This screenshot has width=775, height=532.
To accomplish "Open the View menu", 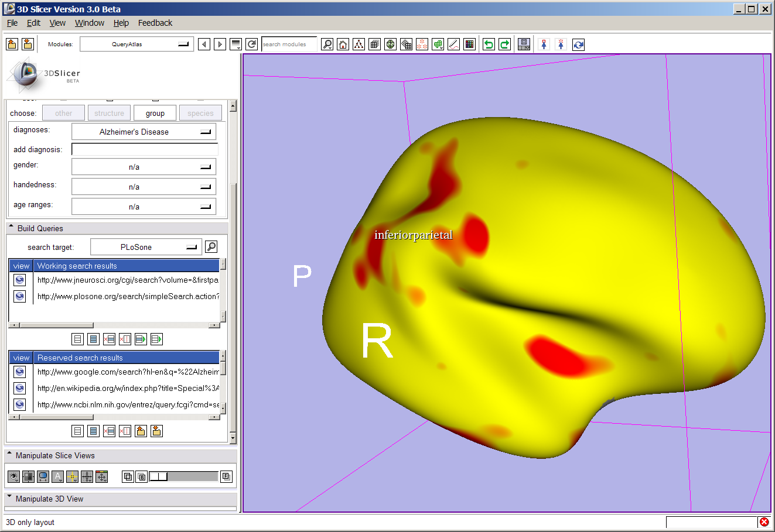I will click(x=57, y=23).
